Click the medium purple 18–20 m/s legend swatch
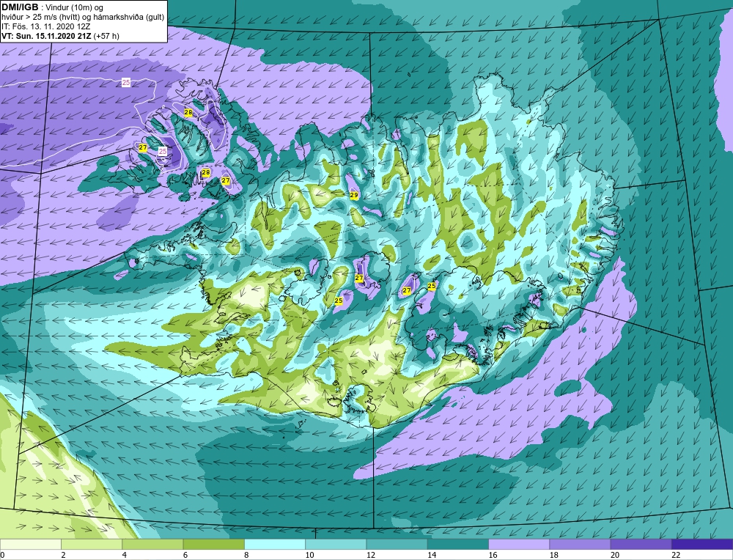733x560 pixels. [580, 544]
